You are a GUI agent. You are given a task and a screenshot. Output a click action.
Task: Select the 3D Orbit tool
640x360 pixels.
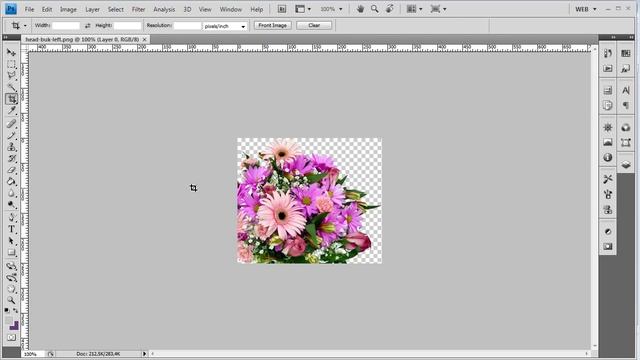click(x=11, y=278)
